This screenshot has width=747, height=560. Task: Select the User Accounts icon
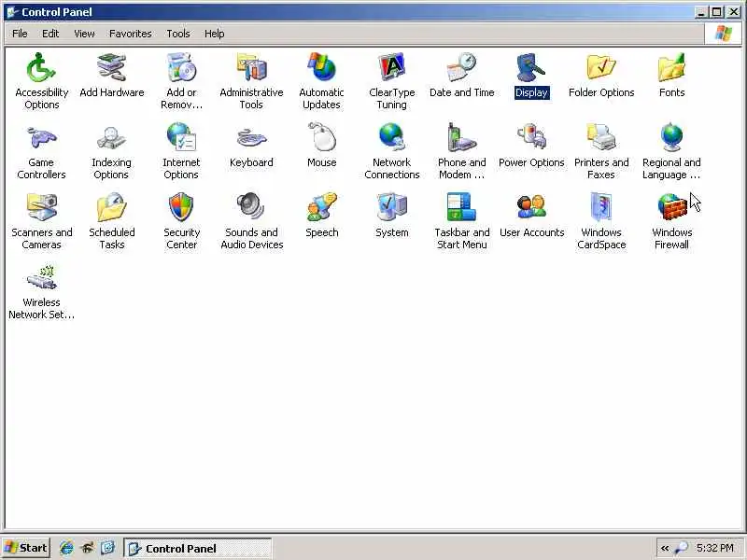pyautogui.click(x=531, y=207)
